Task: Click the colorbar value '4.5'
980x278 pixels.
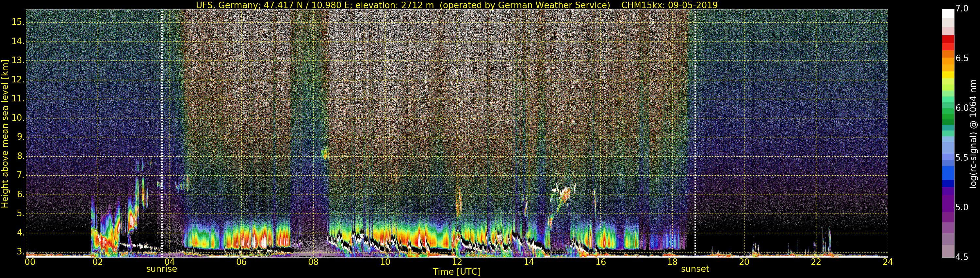Action: (x=962, y=257)
